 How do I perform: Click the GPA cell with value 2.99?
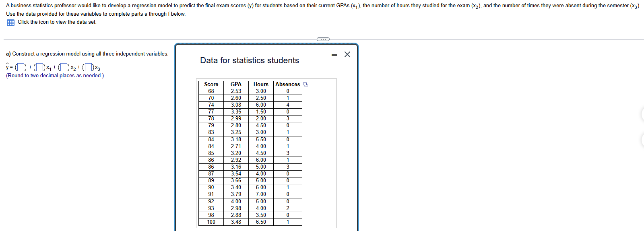click(236, 119)
